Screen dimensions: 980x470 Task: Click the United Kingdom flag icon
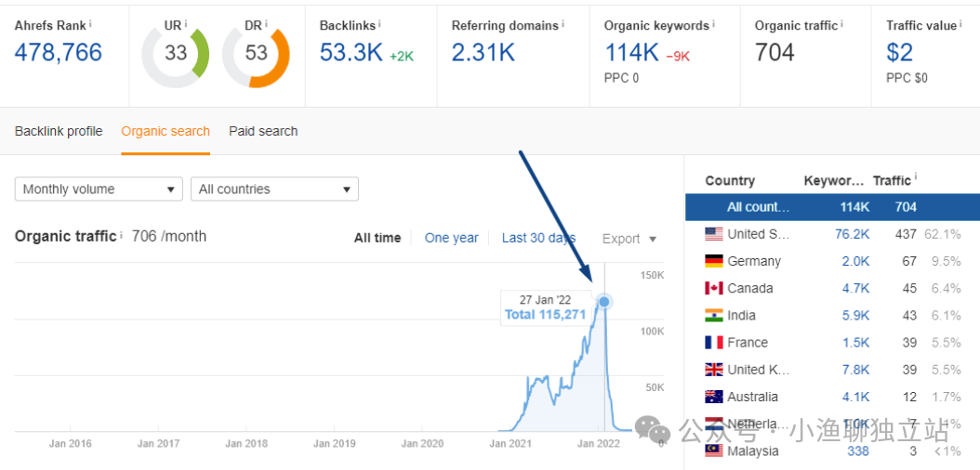(714, 370)
